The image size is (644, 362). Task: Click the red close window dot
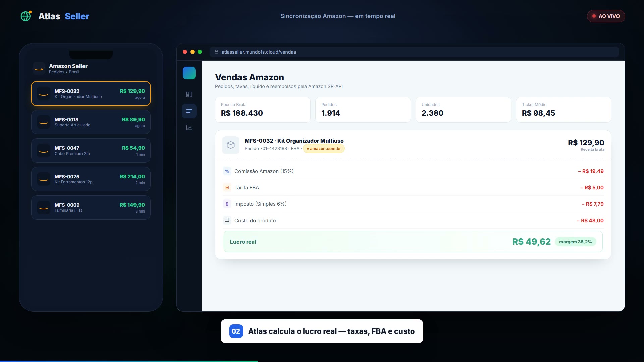tap(185, 52)
